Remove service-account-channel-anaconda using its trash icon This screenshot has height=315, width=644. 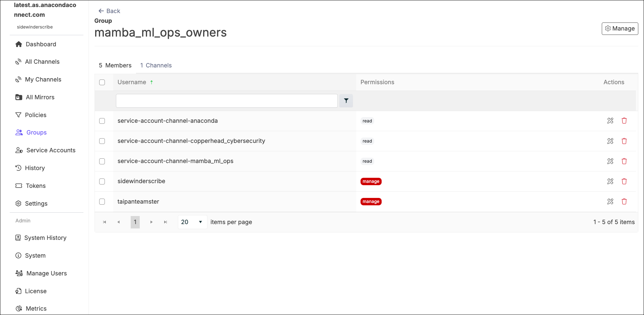click(624, 121)
